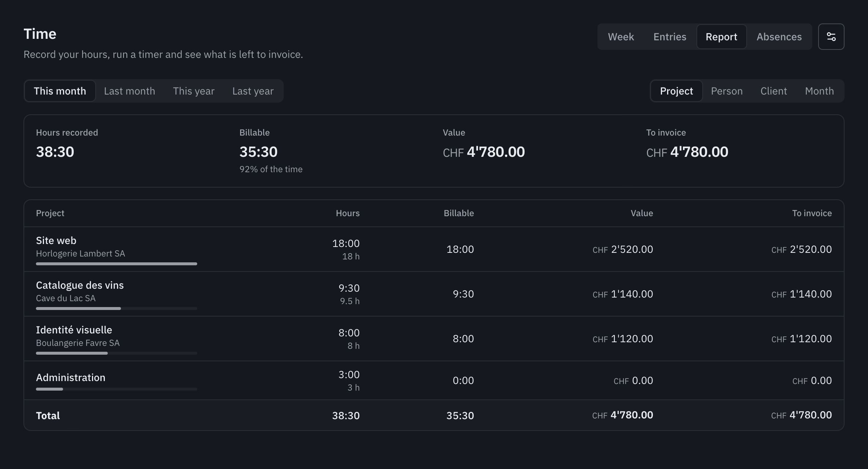Open the Absences tab

tap(779, 37)
